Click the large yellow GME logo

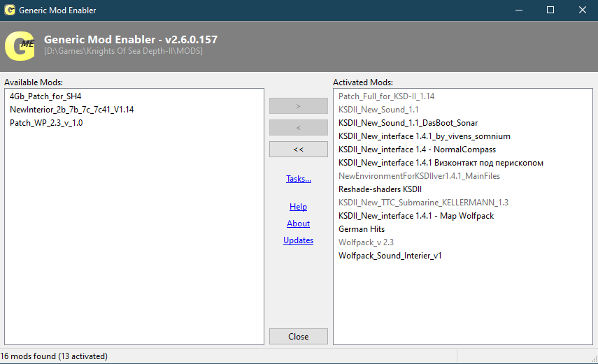click(x=20, y=45)
